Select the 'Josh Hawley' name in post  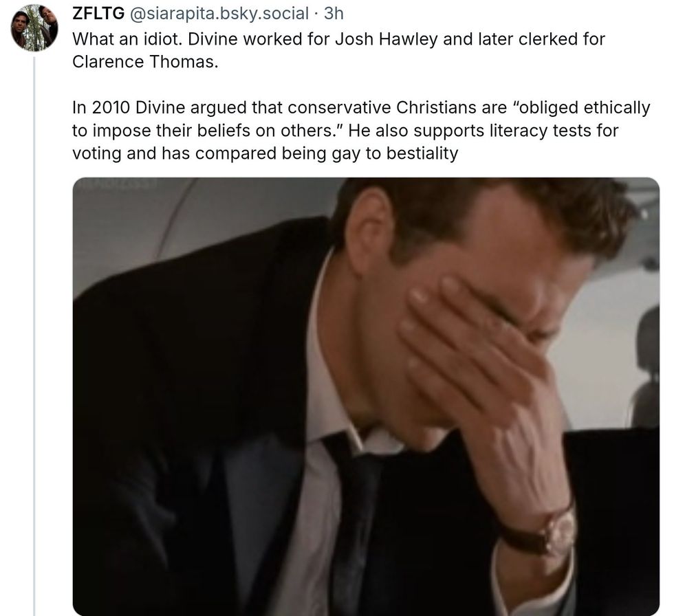click(387, 39)
